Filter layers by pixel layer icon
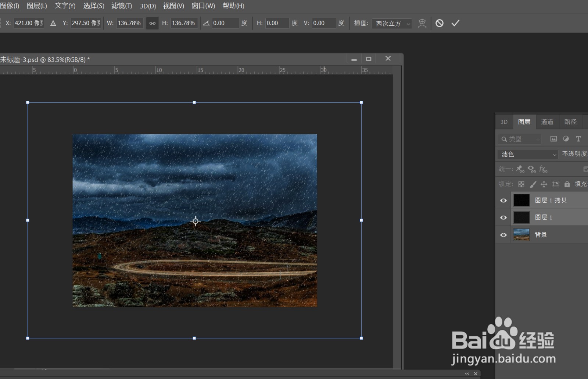Image resolution: width=588 pixels, height=379 pixels. [553, 139]
